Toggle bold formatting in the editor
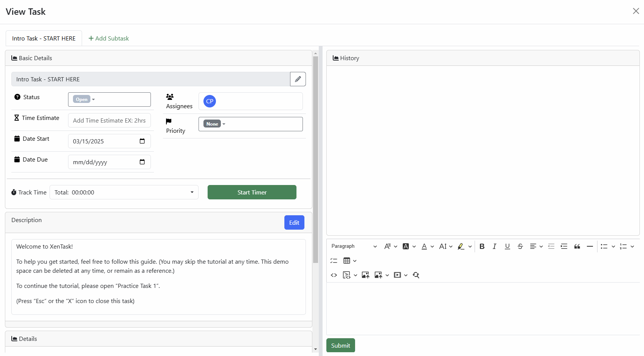 [482, 246]
